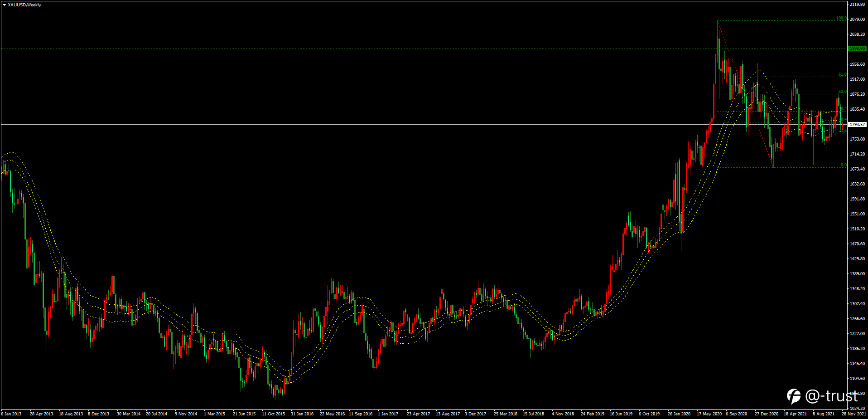Click the 28 Apr 2013 date label
Screen dimensions: 868x419
point(41,414)
